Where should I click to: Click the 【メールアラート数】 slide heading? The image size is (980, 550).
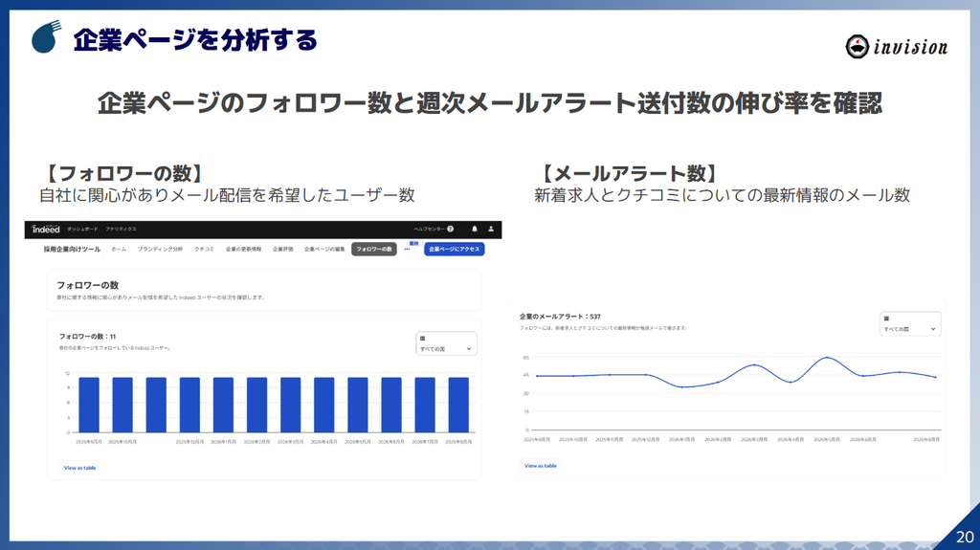628,174
